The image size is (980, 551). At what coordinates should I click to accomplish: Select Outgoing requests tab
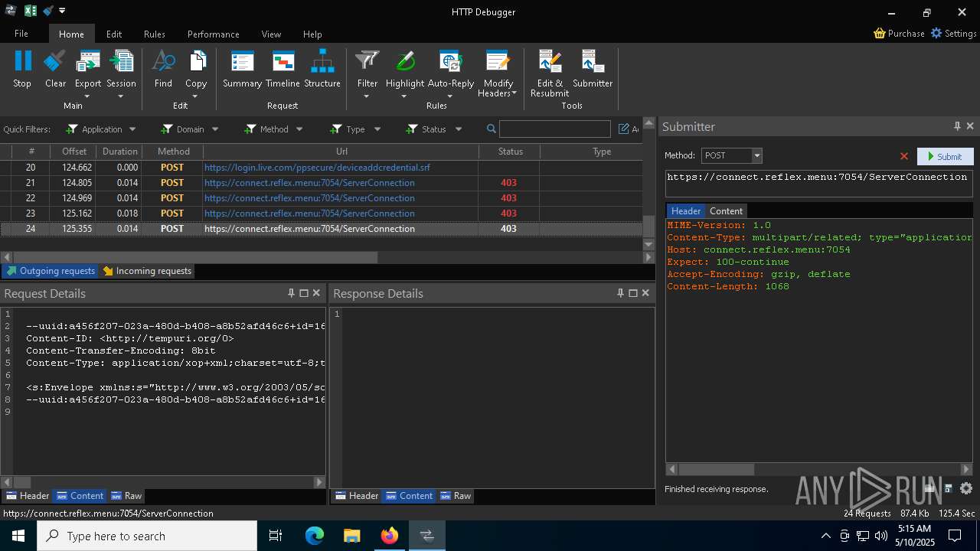point(51,271)
